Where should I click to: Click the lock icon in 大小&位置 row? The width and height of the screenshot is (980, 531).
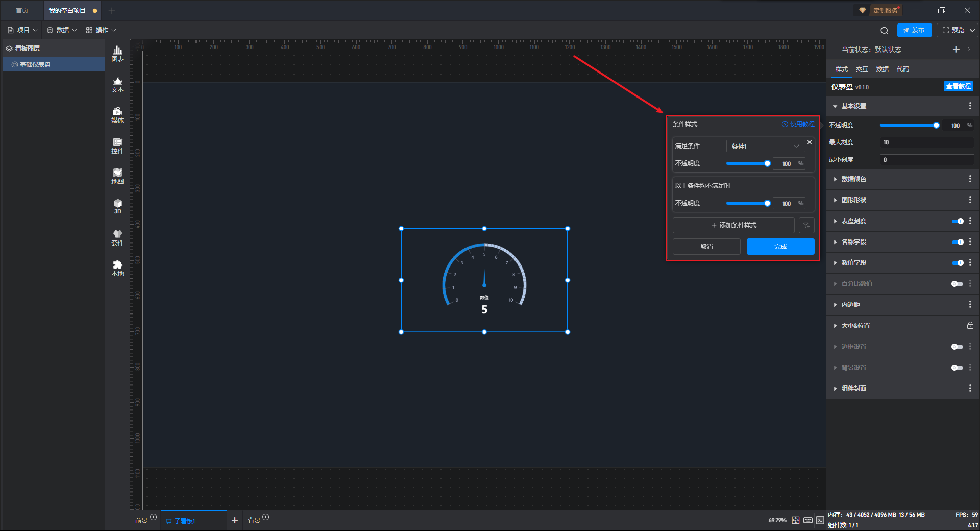tap(970, 326)
